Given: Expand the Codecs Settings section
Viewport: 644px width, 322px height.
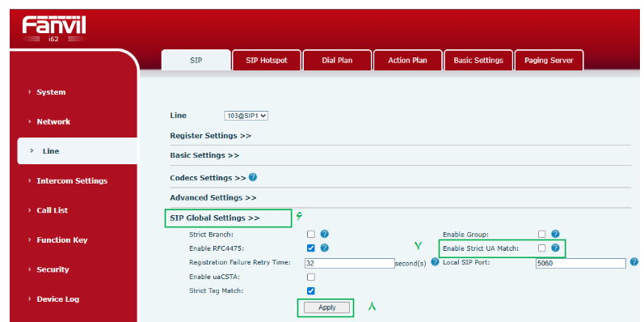Looking at the screenshot, I should (208, 178).
